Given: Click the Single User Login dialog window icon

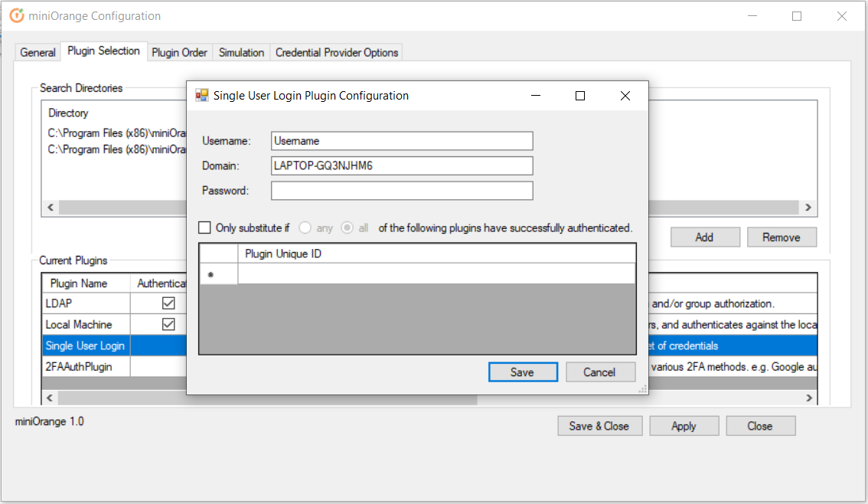Looking at the screenshot, I should (x=201, y=95).
